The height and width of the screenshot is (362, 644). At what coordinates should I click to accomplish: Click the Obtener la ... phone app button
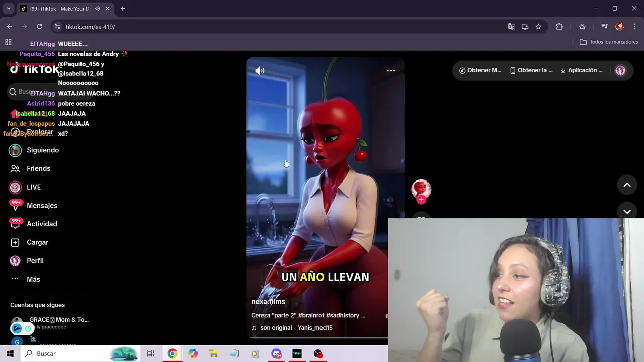tap(531, 70)
